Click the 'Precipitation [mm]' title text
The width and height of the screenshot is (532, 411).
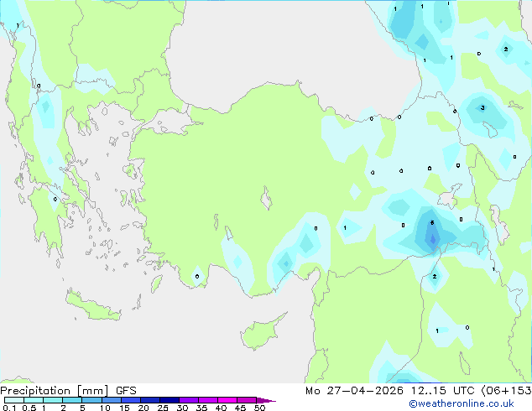55,391
